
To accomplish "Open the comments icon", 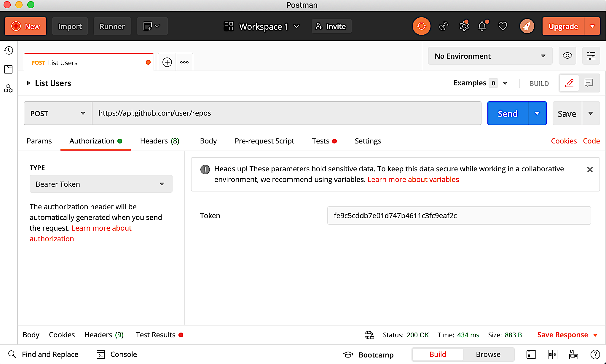I will pyautogui.click(x=589, y=83).
